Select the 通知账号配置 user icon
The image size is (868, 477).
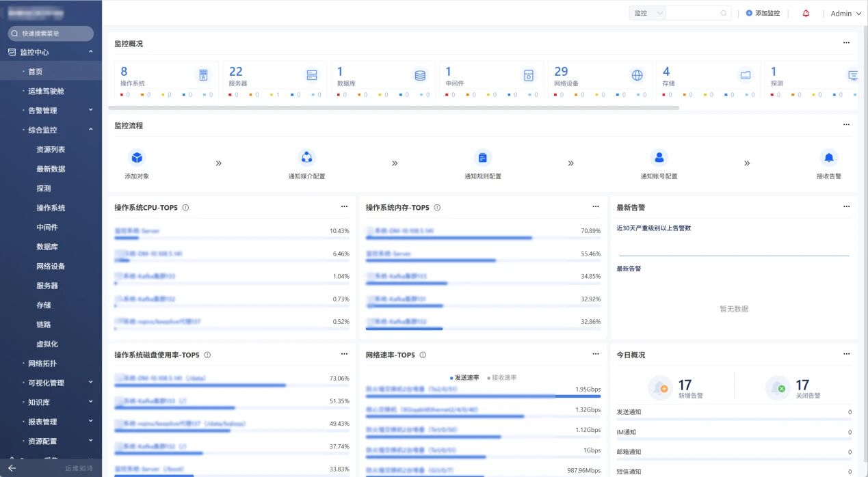659,158
